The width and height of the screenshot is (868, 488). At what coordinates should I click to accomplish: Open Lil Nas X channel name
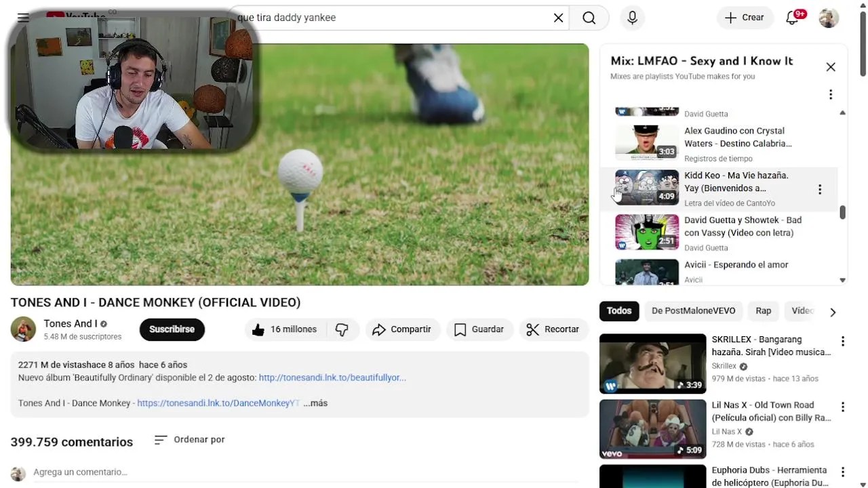726,432
